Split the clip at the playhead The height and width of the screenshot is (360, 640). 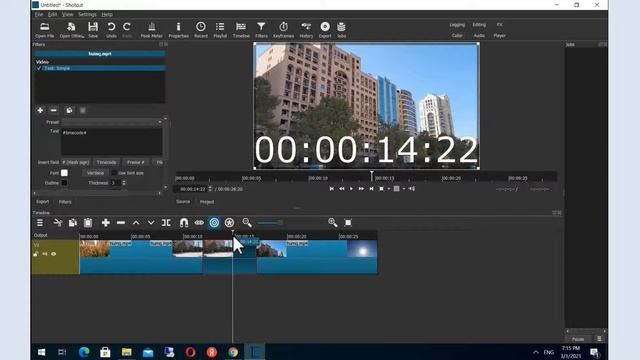point(166,223)
